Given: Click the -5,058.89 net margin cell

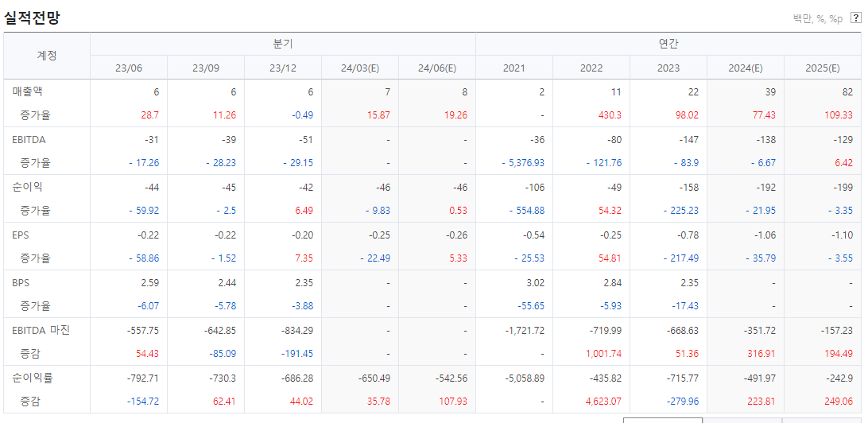Looking at the screenshot, I should point(525,378).
